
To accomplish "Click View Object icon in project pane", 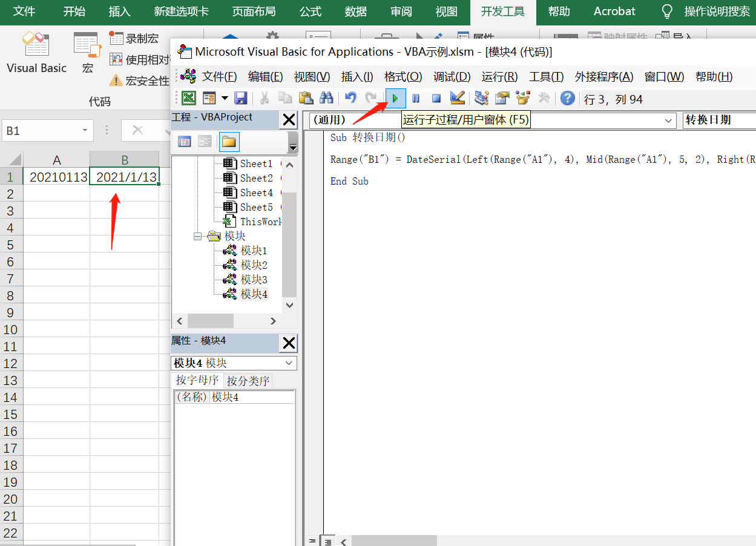I will pos(205,142).
